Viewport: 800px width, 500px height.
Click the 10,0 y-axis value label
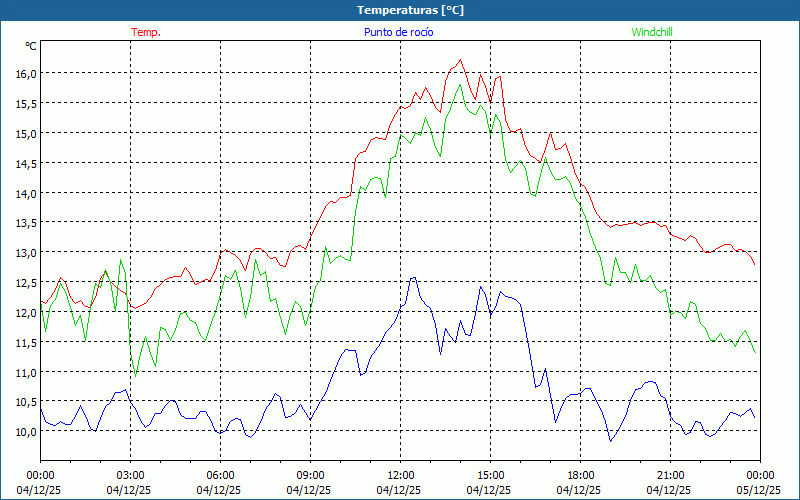click(25, 431)
